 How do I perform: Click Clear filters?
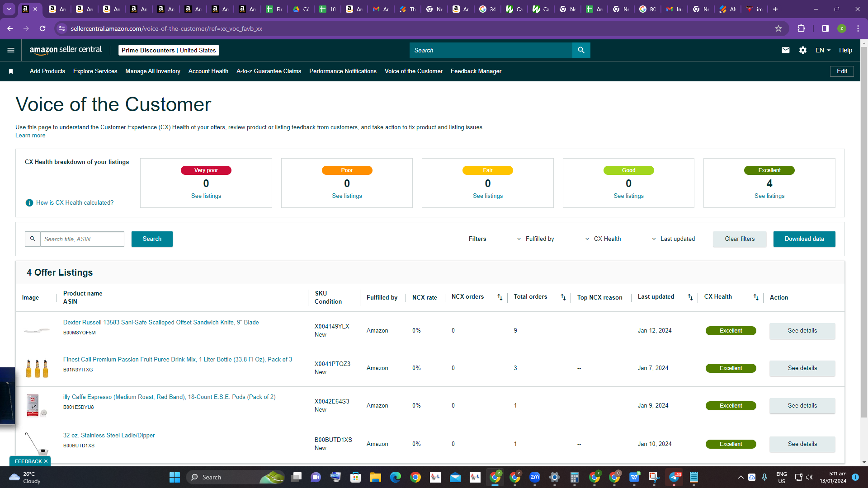coord(740,239)
